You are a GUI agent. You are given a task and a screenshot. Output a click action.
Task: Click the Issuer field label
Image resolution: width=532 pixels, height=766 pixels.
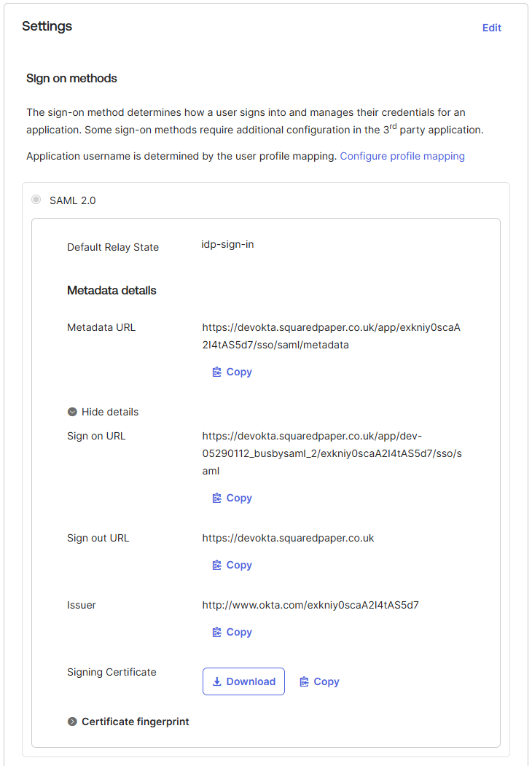tap(81, 605)
